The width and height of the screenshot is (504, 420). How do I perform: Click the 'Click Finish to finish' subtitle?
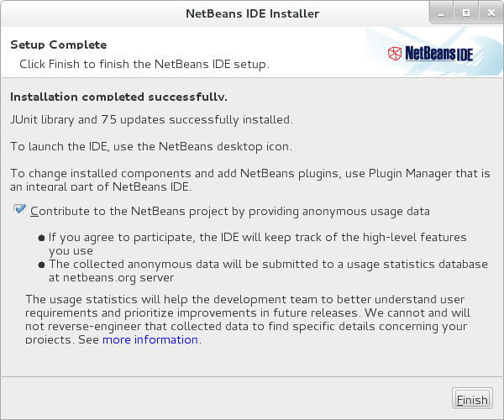(x=144, y=64)
